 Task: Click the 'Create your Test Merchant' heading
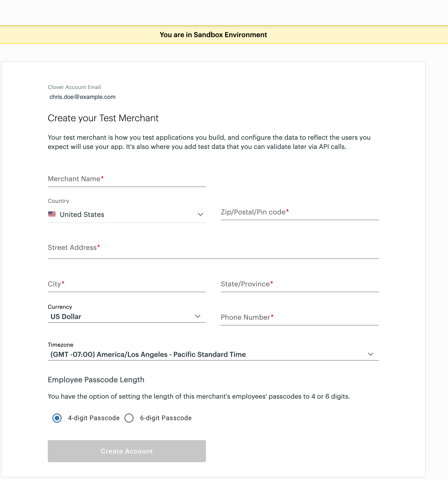coord(103,118)
